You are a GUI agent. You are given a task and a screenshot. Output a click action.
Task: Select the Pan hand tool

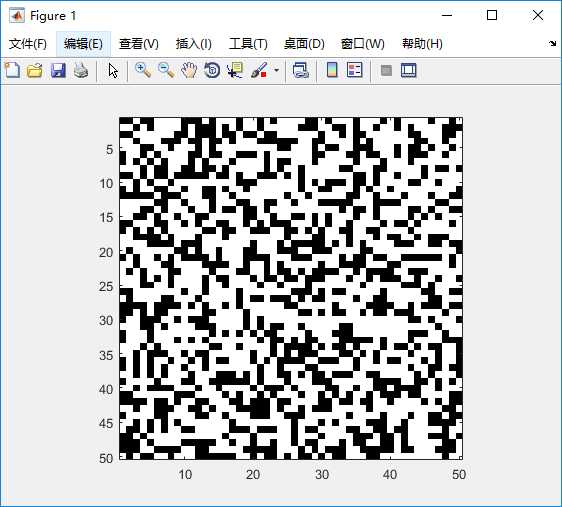tap(189, 70)
